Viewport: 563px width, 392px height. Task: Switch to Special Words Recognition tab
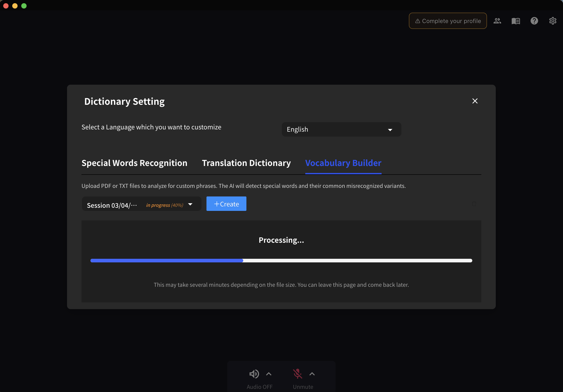(x=134, y=163)
